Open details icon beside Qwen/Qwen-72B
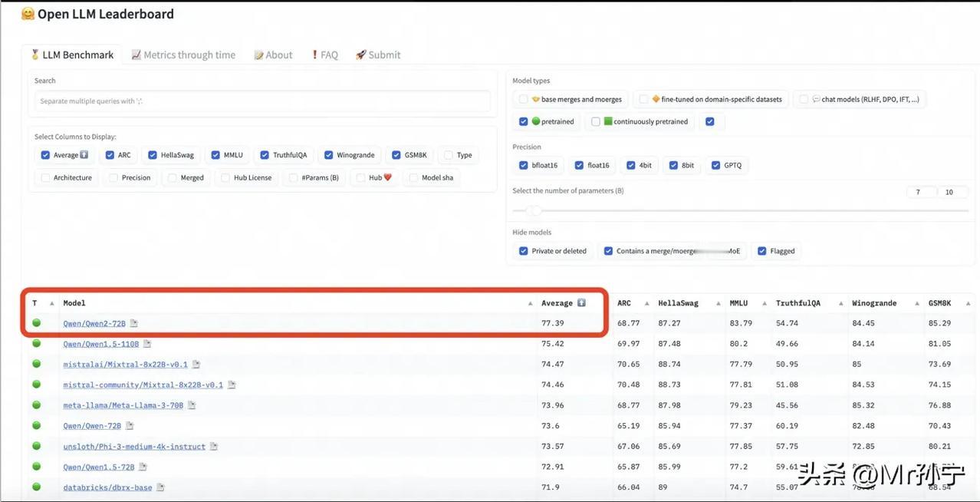This screenshot has width=980, height=502. tap(130, 425)
